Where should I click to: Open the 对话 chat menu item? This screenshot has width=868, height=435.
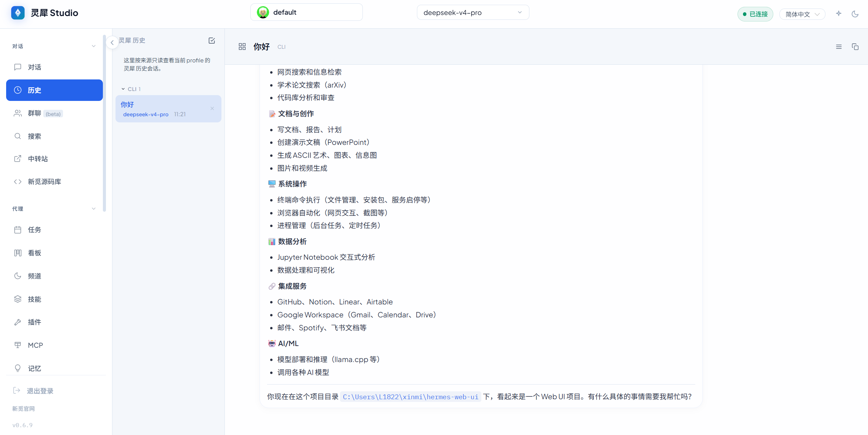click(x=54, y=67)
